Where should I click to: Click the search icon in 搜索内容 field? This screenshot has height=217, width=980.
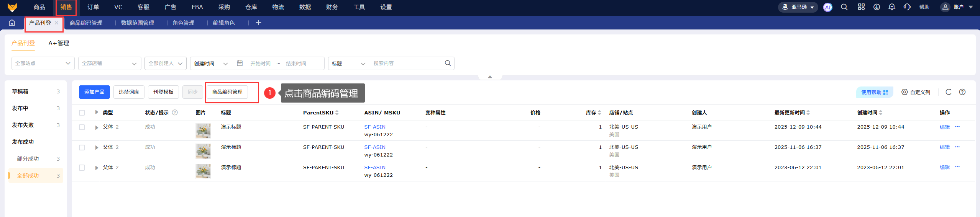click(448, 63)
